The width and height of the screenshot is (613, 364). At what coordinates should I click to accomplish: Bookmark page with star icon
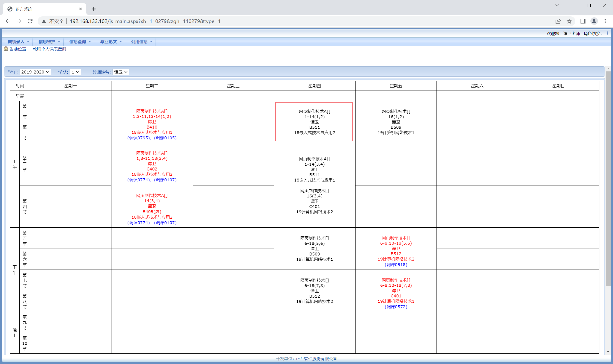point(569,21)
